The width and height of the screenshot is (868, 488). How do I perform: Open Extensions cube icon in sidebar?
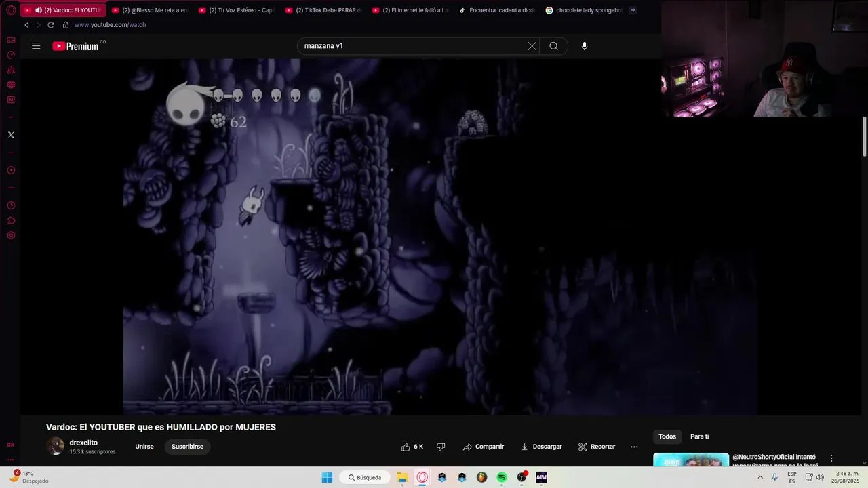tap(11, 220)
